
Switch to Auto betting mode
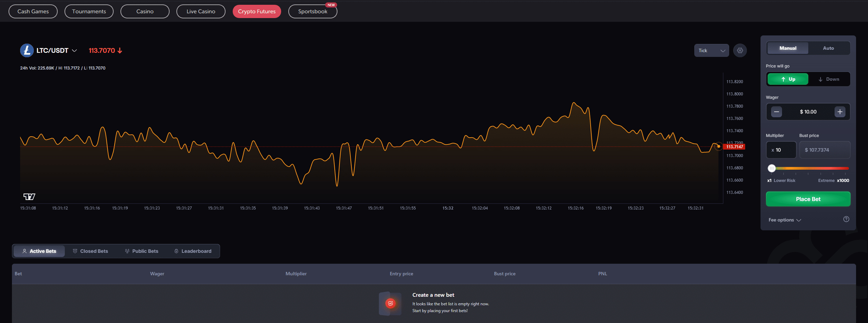[x=828, y=48]
